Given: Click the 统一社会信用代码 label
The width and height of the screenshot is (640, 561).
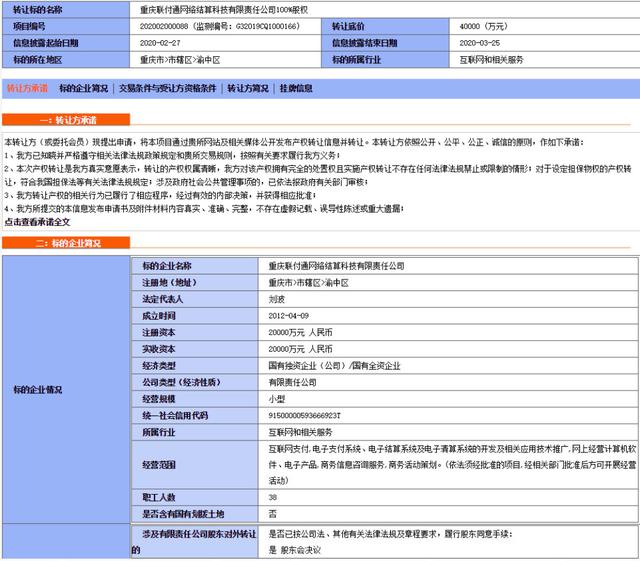Looking at the screenshot, I should click(175, 416).
